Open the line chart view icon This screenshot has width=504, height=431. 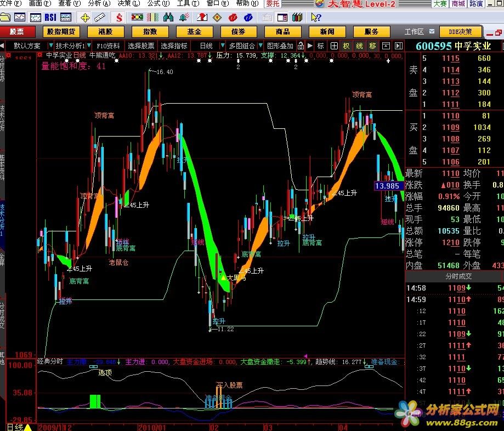point(20,18)
